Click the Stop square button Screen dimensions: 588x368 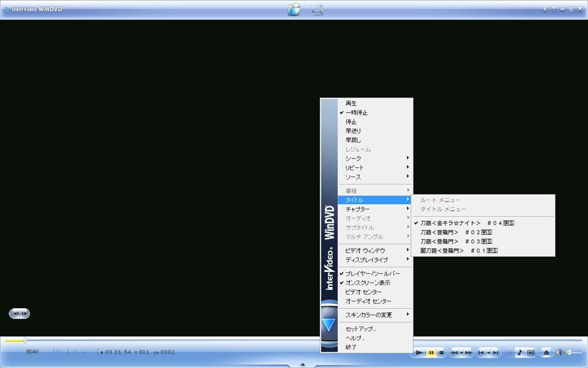[442, 352]
